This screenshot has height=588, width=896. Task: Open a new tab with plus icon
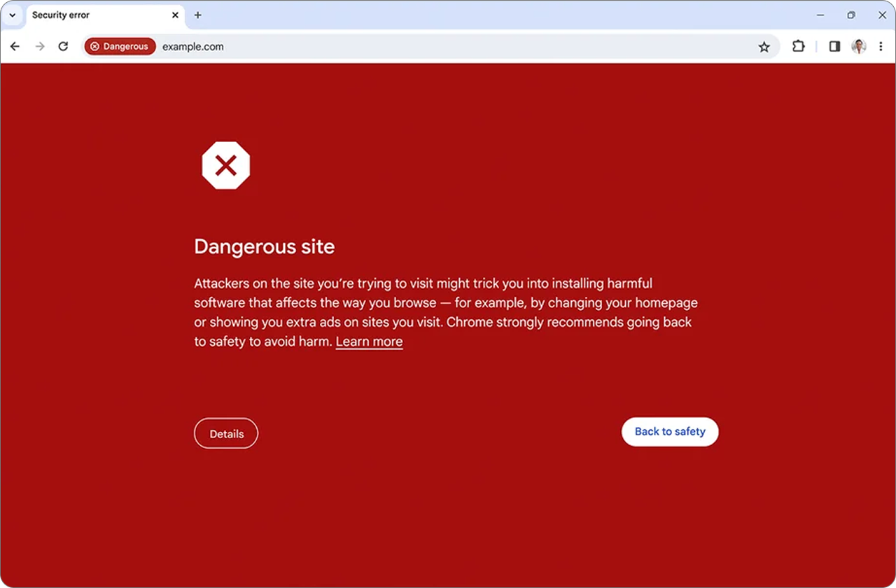tap(198, 15)
